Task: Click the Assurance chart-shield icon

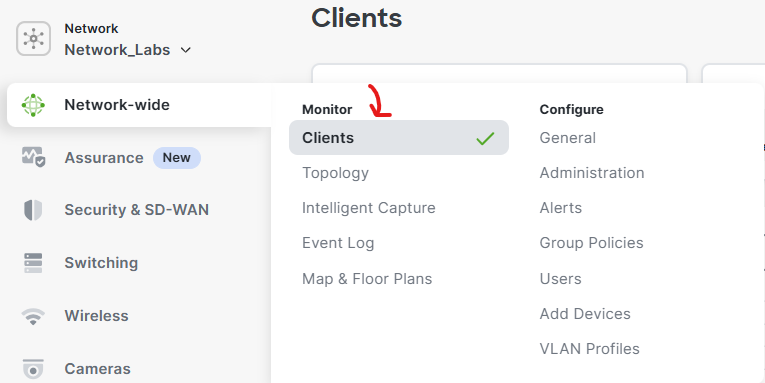Action: click(x=33, y=158)
